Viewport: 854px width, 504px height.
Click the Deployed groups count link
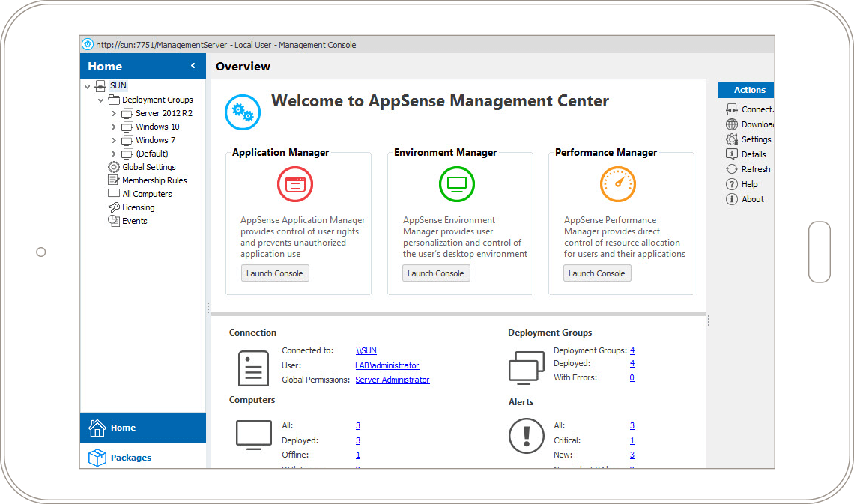pyautogui.click(x=632, y=363)
